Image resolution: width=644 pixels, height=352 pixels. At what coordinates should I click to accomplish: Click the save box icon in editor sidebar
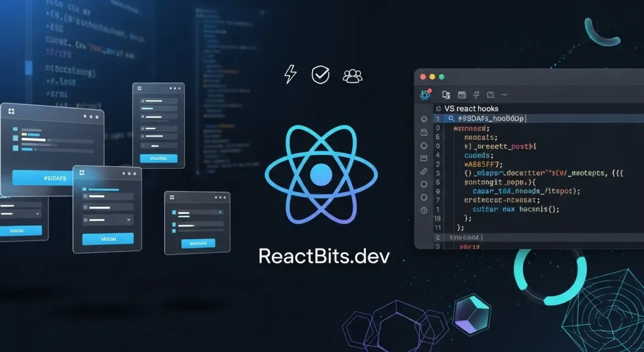pos(424,132)
